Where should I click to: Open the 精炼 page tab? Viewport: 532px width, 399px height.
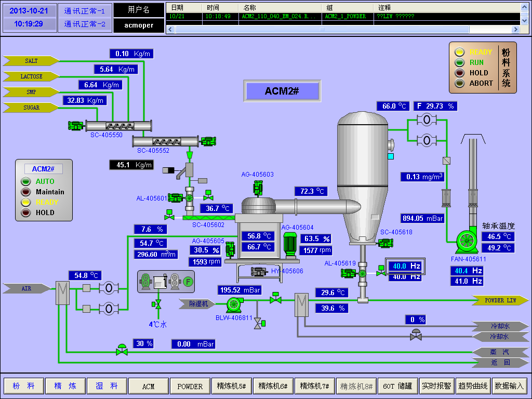(x=65, y=386)
